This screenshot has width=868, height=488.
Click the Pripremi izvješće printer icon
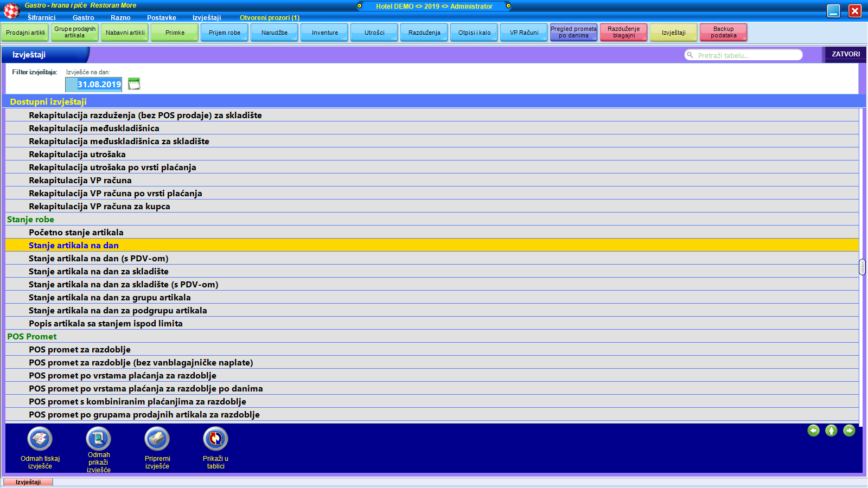pos(157,439)
